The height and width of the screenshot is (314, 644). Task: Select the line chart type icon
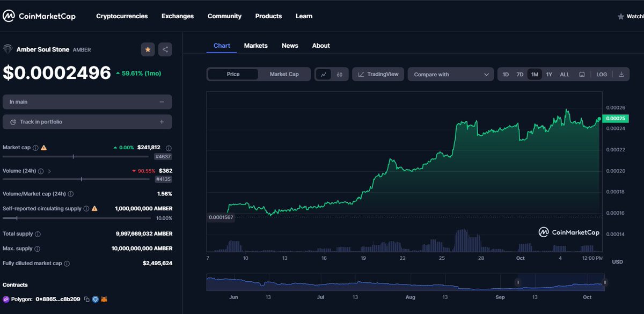tap(323, 75)
